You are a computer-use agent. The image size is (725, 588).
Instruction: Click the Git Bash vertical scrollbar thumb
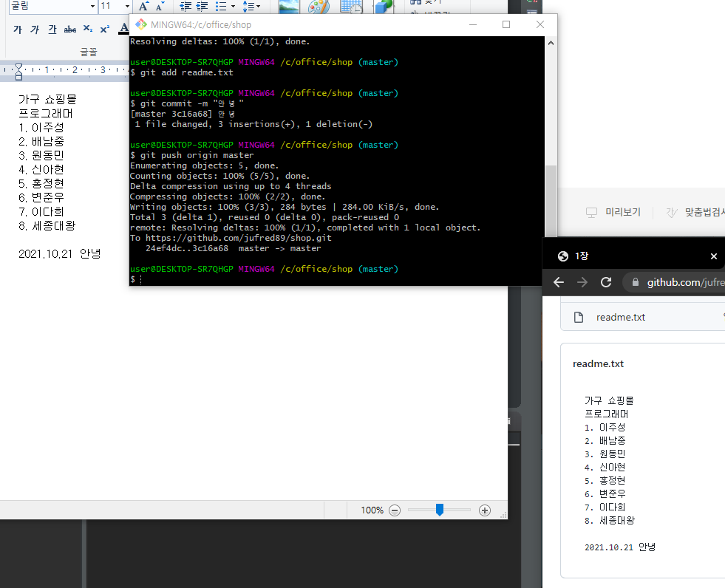pos(551,201)
